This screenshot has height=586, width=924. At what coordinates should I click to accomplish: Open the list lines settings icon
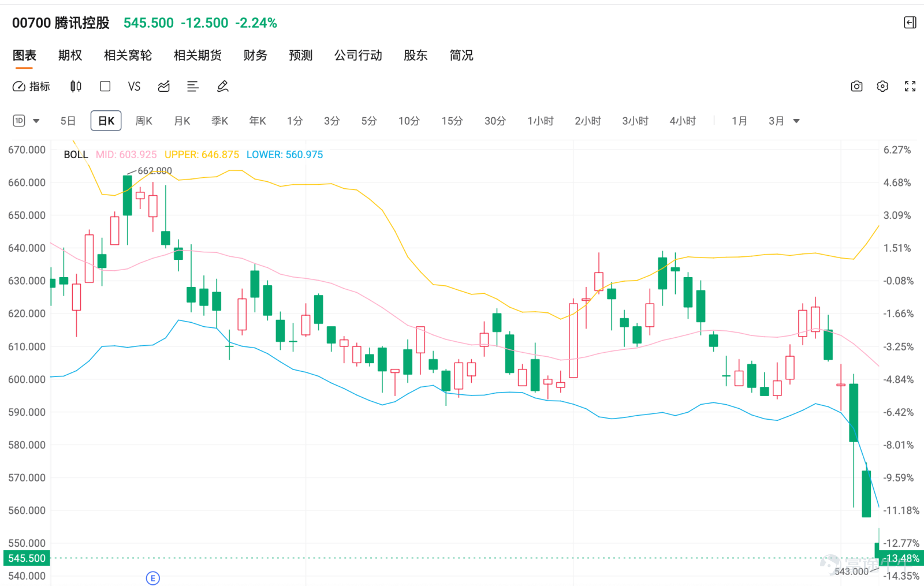click(193, 87)
